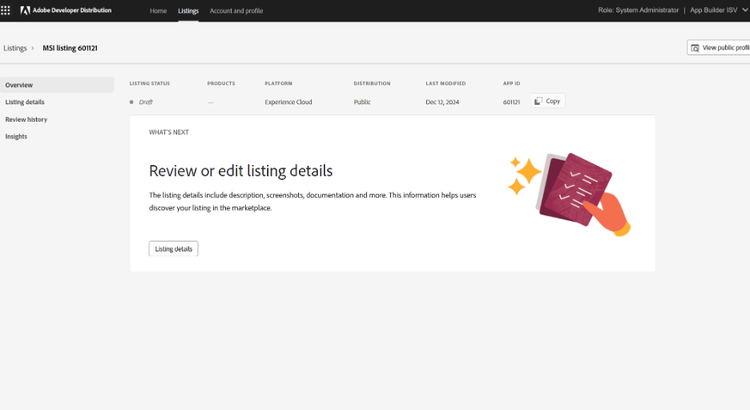750x410 pixels.
Task: Click the Listings breadcrumb link
Action: [15, 48]
